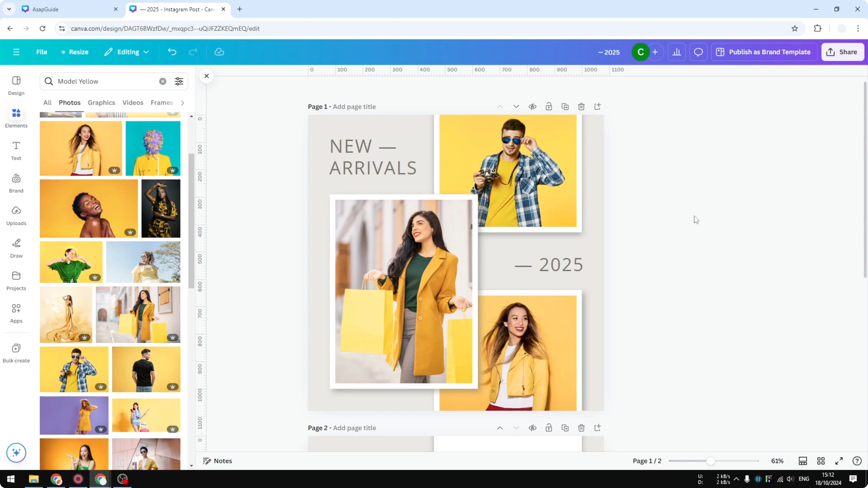Duplicate Page 1 with the copy icon

pos(565,106)
